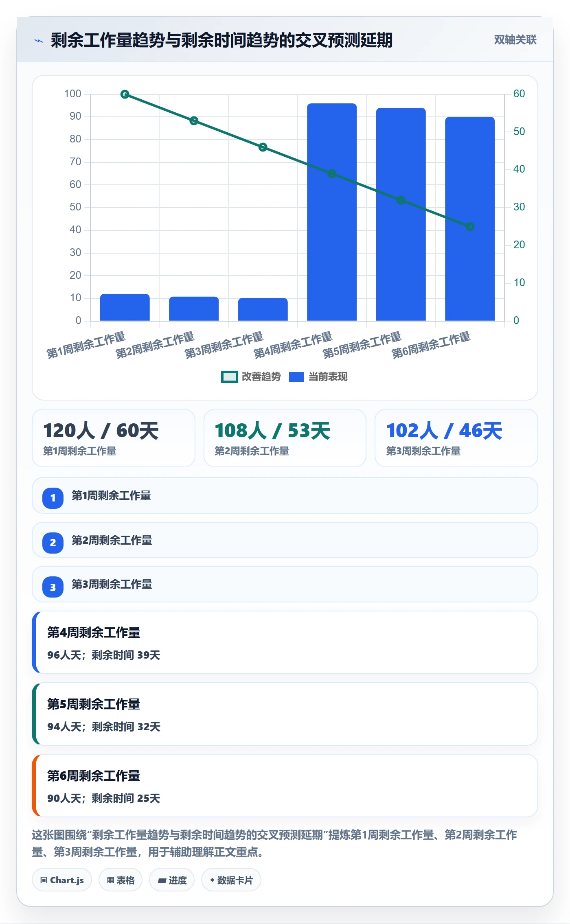Image resolution: width=570 pixels, height=924 pixels.
Task: Click the lightning icon beside the title
Action: tap(39, 41)
